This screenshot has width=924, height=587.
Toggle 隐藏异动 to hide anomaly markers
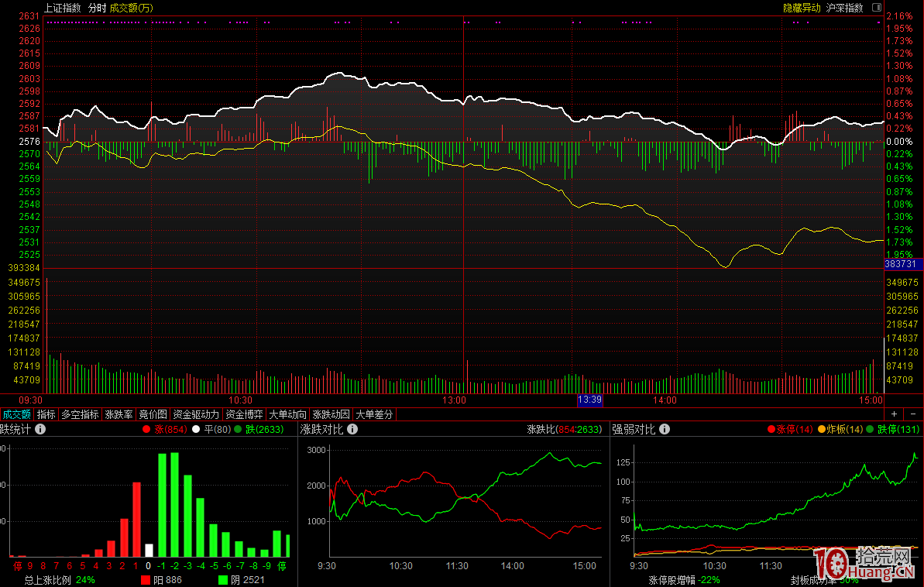click(x=802, y=8)
